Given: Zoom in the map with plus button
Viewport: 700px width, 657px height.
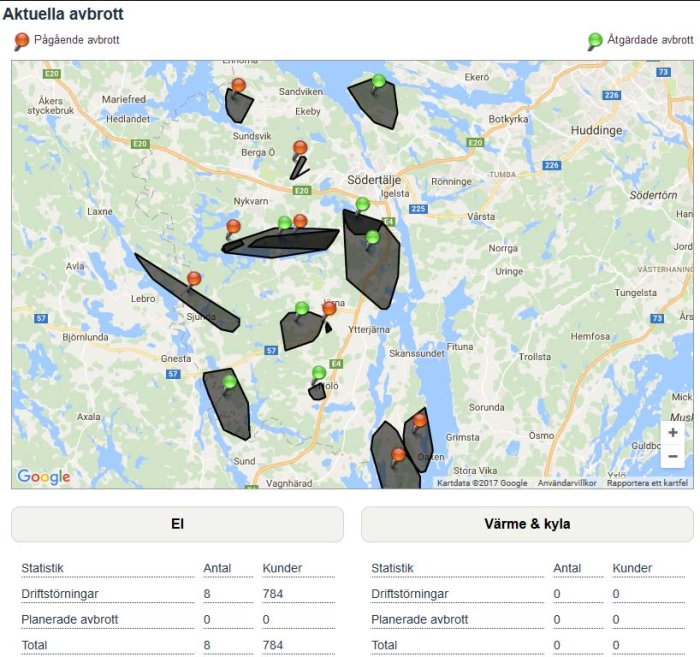Looking at the screenshot, I should [673, 432].
